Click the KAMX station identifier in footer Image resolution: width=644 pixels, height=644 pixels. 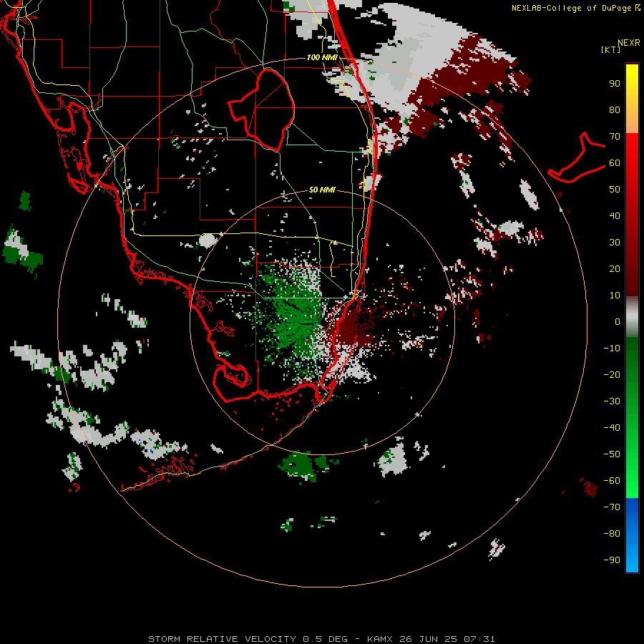click(380, 639)
